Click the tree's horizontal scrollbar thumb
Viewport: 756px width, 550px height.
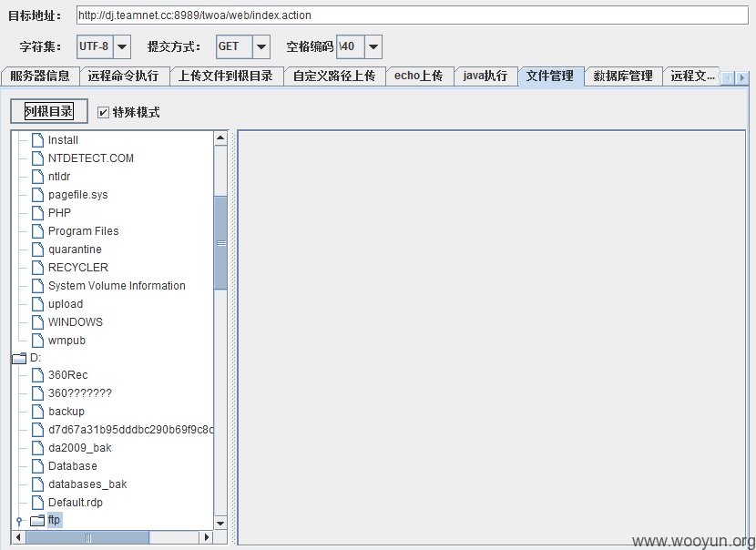(x=87, y=537)
